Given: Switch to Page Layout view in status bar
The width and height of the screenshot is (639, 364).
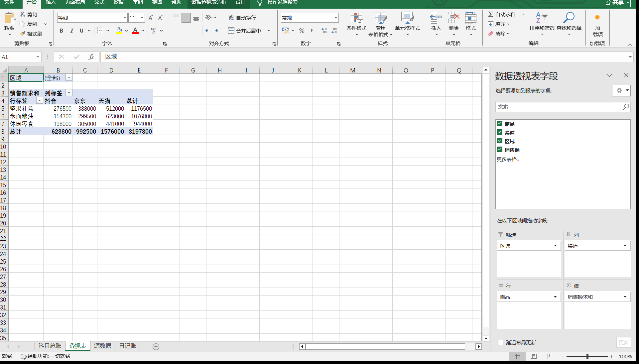Looking at the screenshot, I should pos(534,356).
